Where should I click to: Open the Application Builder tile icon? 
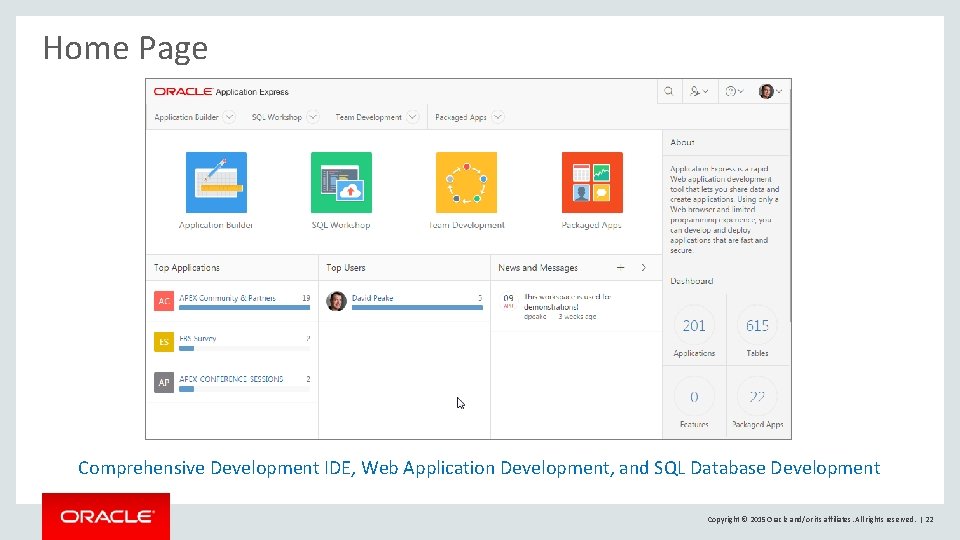216,182
